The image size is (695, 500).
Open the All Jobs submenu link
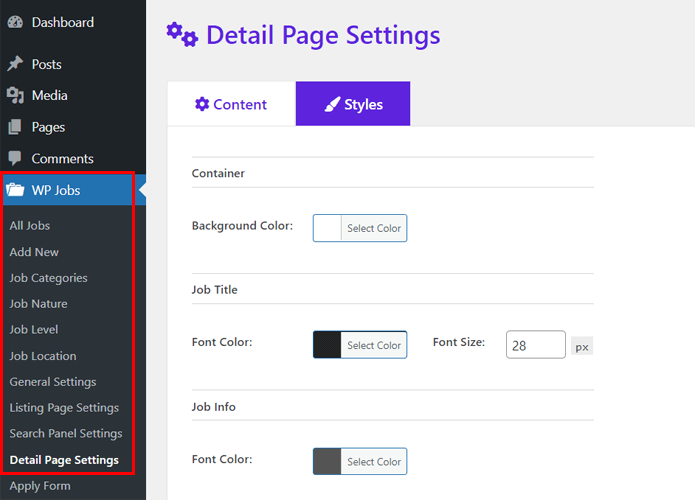click(30, 226)
